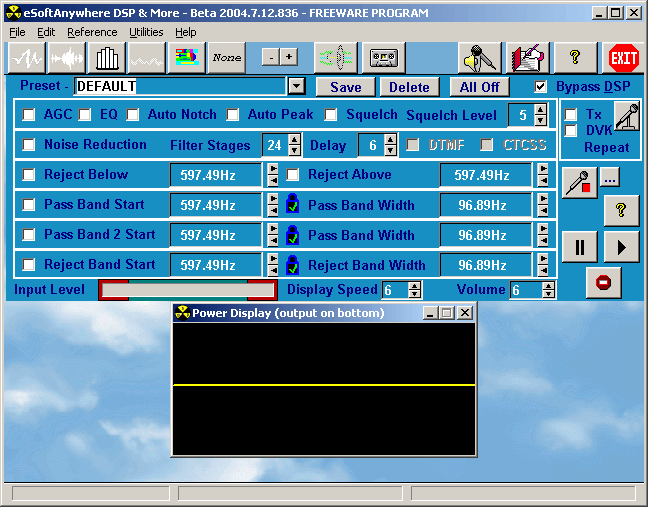The image size is (648, 507).
Task: Check the Tx checkbox
Action: (571, 114)
